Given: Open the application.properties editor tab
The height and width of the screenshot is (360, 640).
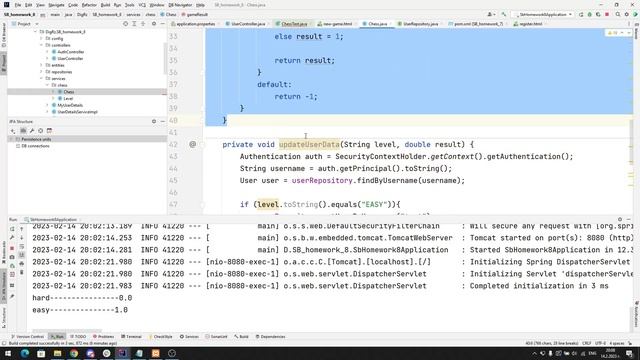Looking at the screenshot, I should coord(196,24).
